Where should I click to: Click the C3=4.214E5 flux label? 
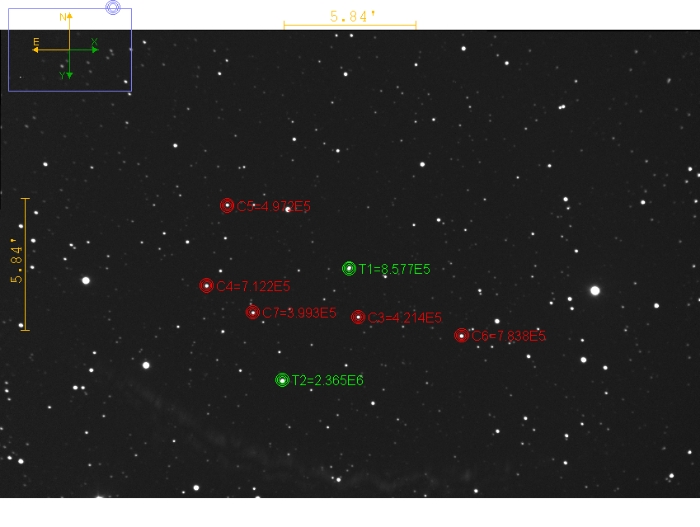pyautogui.click(x=404, y=318)
